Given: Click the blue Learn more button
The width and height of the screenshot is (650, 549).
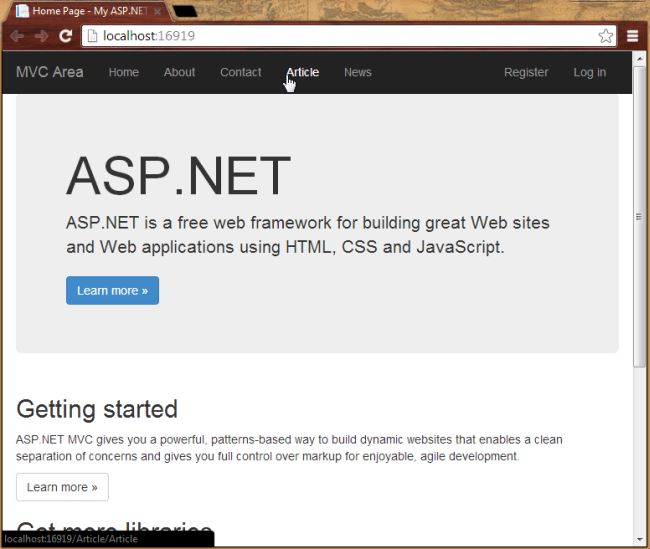Looking at the screenshot, I should (x=112, y=290).
